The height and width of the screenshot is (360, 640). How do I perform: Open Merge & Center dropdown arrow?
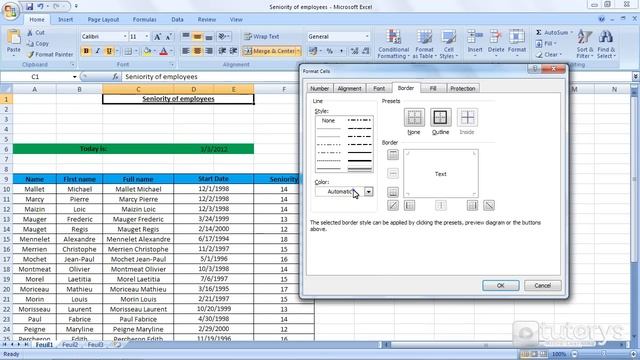298,51
